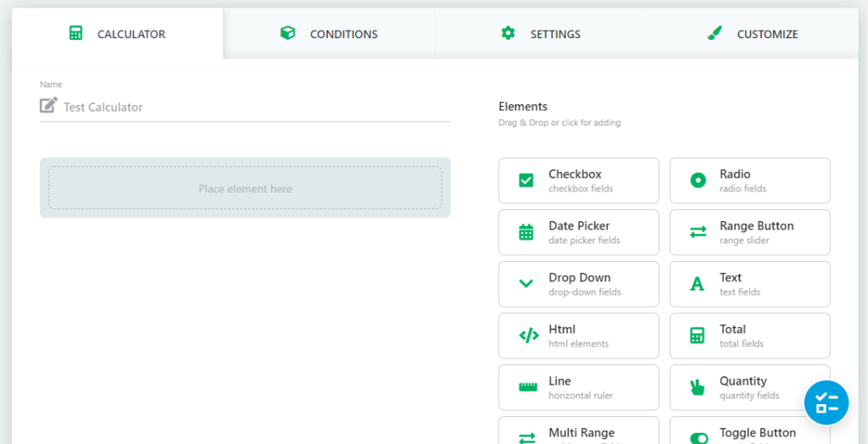The image size is (868, 444).
Task: Add a Line horizontal ruler element
Action: (578, 387)
